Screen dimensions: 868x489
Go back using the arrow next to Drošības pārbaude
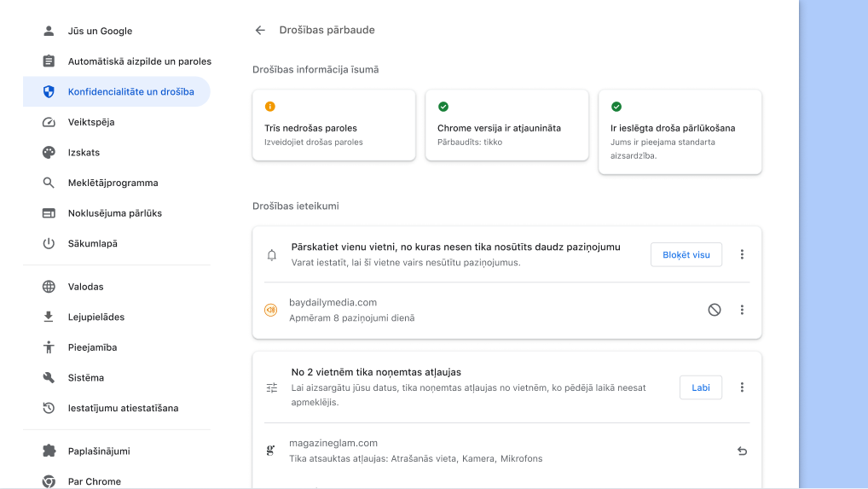pyautogui.click(x=260, y=31)
